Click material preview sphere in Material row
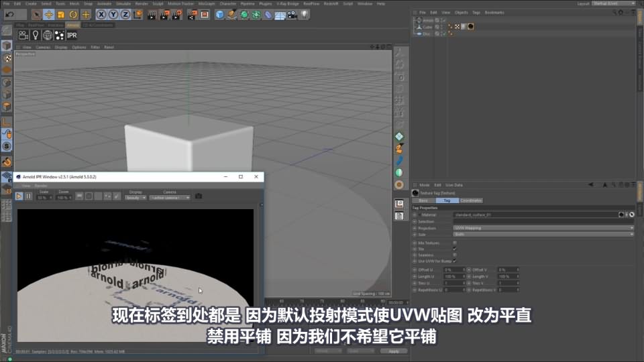The width and height of the screenshot is (644, 362). 621,215
